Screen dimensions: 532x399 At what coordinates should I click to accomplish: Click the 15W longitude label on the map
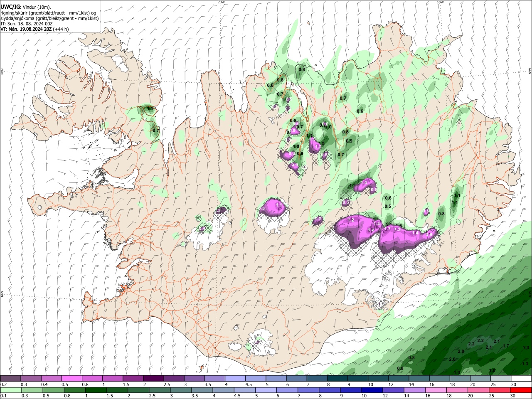(x=440, y=2)
